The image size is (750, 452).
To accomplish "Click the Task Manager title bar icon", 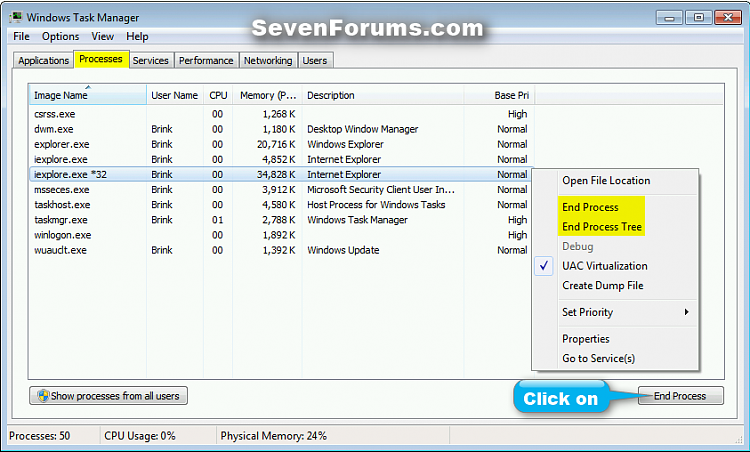I will (15, 17).
